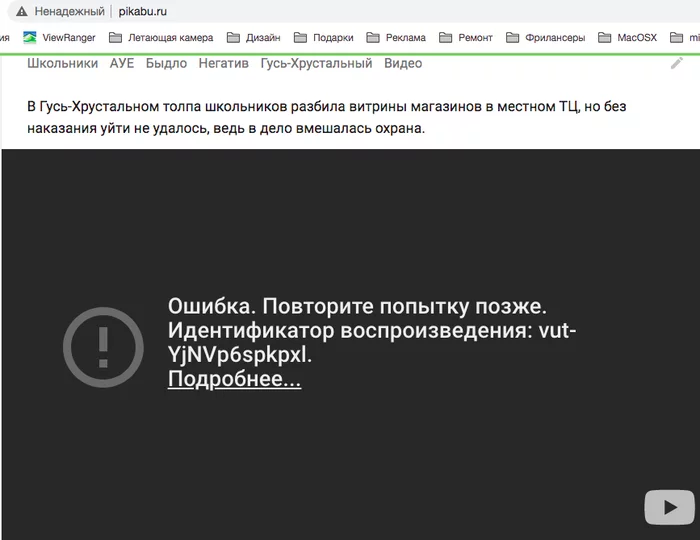The width and height of the screenshot is (700, 540).
Task: Open the Подробнее... link in the error message
Action: 234,379
